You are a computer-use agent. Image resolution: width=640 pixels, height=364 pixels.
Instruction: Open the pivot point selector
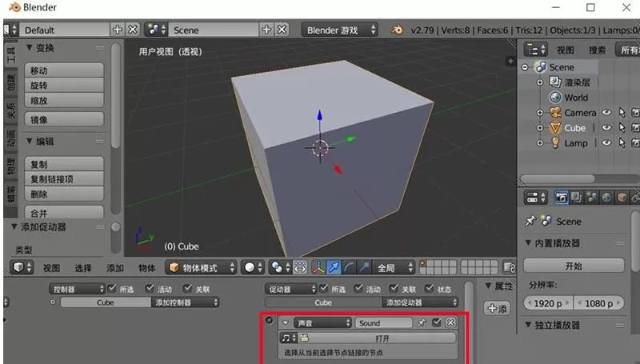pos(280,268)
